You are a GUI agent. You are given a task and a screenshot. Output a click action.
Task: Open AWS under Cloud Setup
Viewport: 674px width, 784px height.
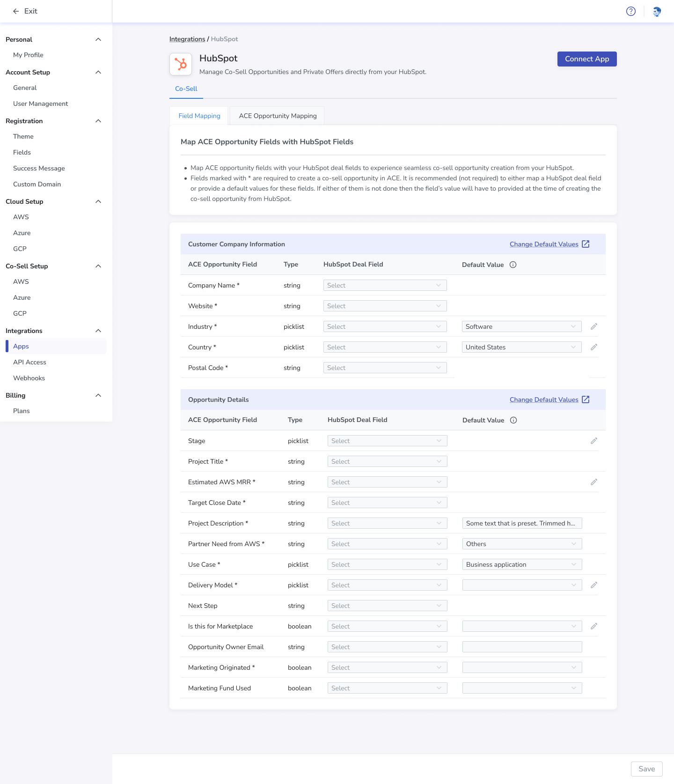tap(21, 217)
